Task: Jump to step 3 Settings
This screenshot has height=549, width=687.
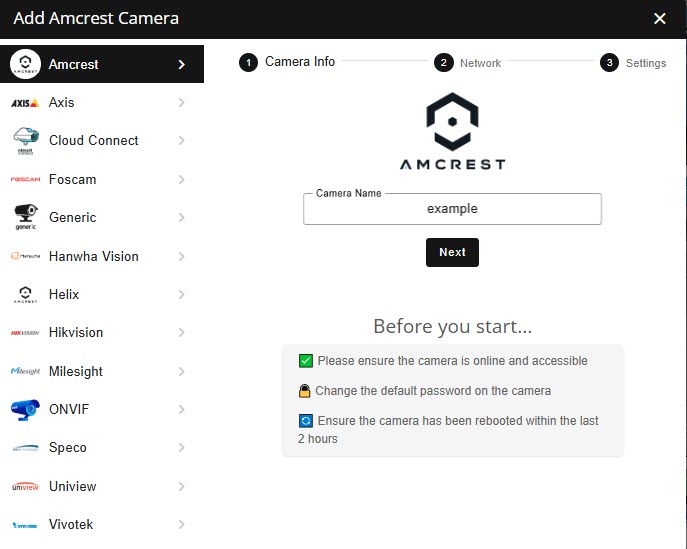Action: tap(634, 63)
